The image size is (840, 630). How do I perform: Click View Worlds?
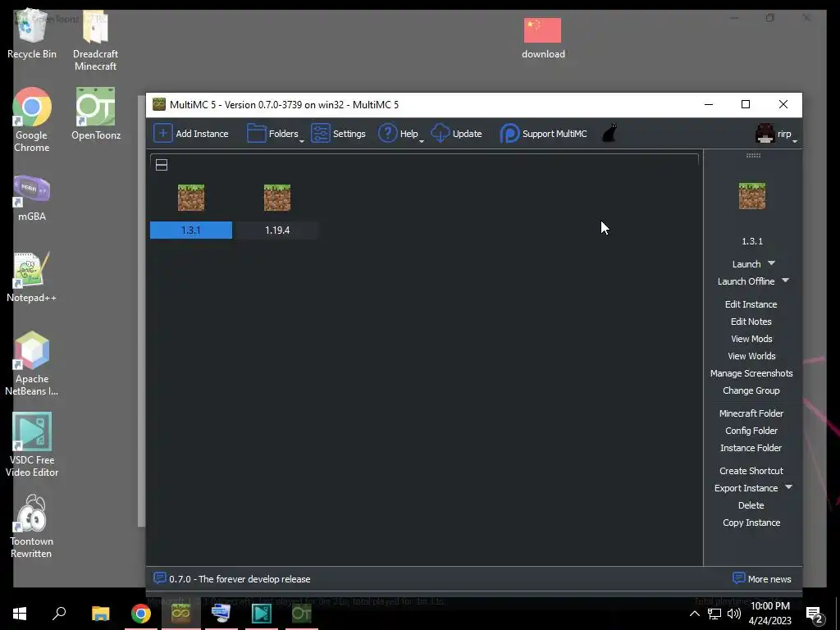point(751,356)
